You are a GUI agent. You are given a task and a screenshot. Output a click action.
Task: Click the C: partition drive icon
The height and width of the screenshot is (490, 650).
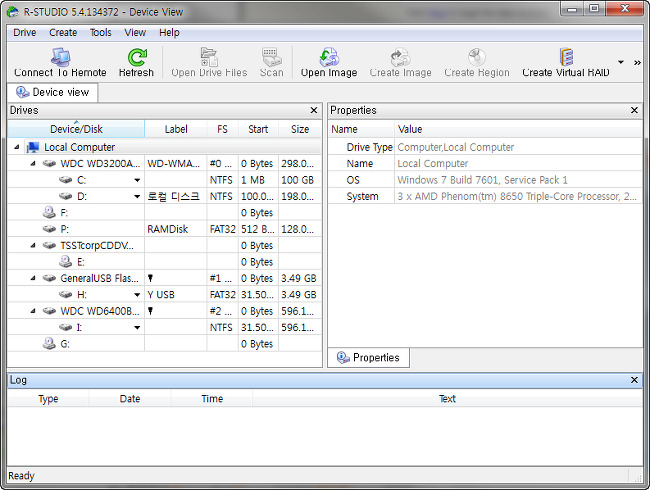65,180
